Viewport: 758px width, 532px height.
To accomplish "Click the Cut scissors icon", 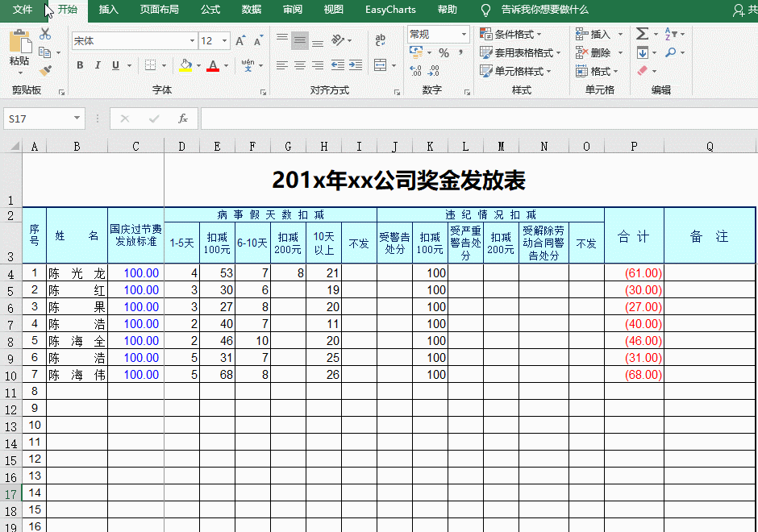I will (x=44, y=35).
